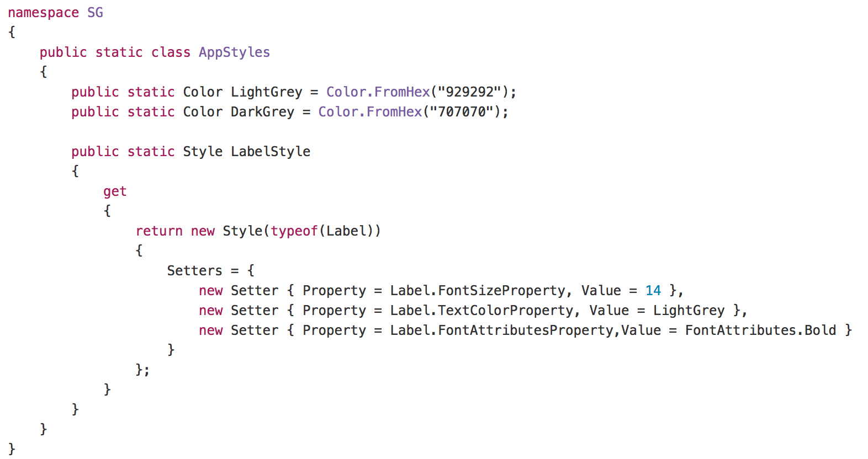Click FontAttributes.Bold value
The width and height of the screenshot is (868, 459).
point(760,330)
